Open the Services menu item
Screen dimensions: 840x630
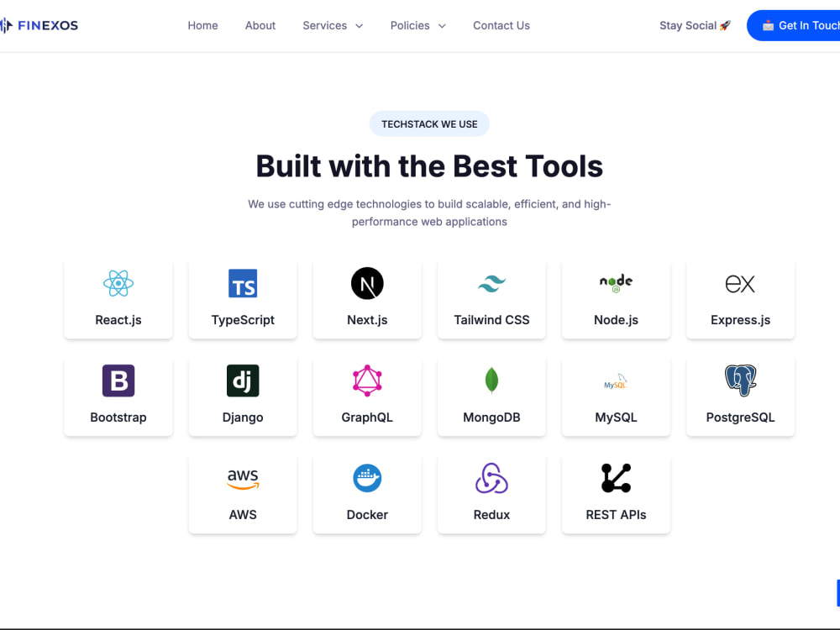[x=324, y=25]
